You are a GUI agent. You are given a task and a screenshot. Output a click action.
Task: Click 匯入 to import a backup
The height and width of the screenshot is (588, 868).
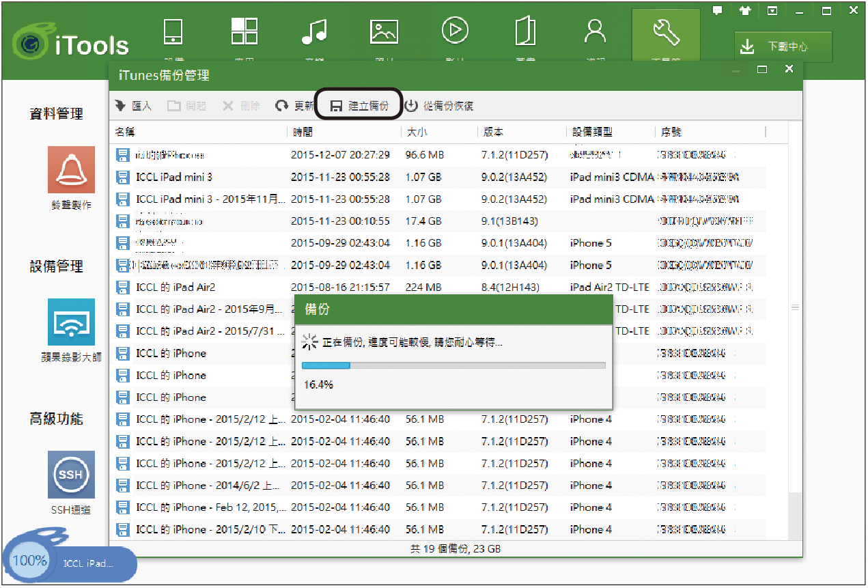pyautogui.click(x=133, y=106)
